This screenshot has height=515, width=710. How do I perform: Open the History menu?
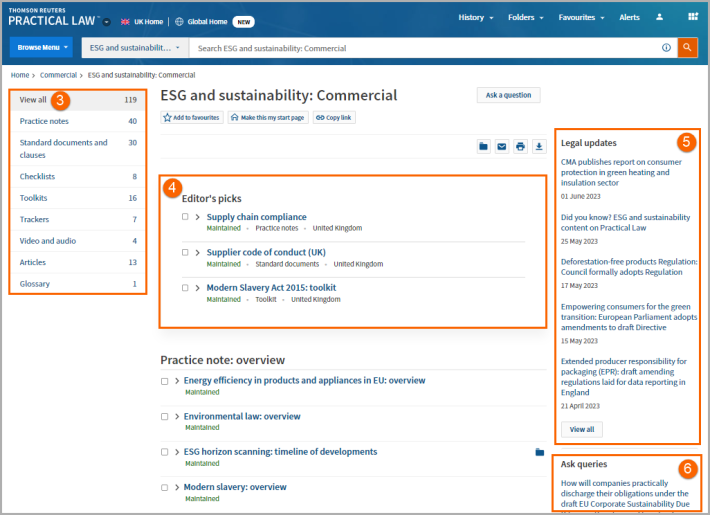point(475,17)
